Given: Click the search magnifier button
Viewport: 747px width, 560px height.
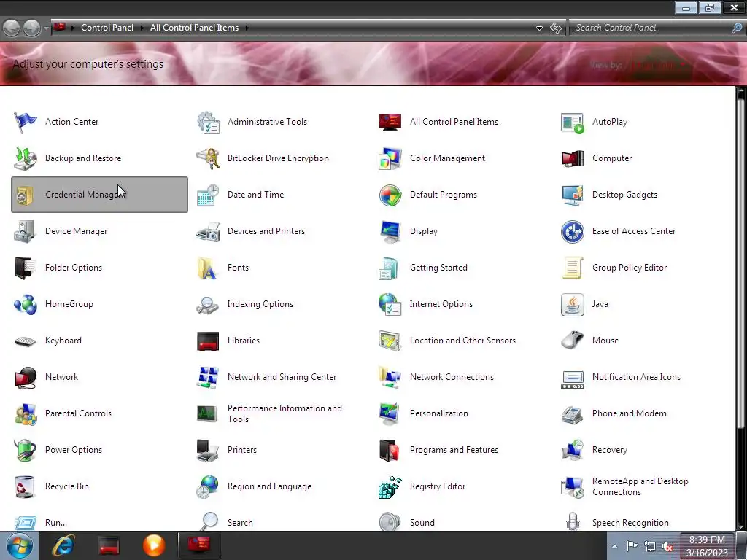Looking at the screenshot, I should tap(737, 28).
